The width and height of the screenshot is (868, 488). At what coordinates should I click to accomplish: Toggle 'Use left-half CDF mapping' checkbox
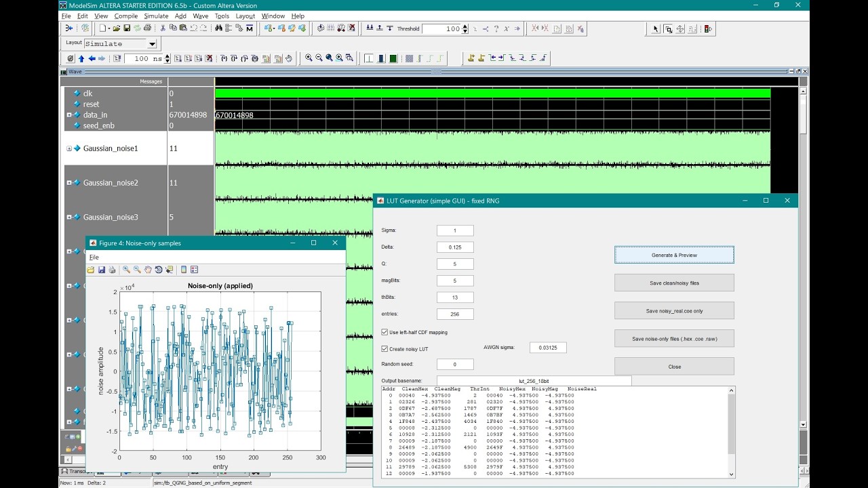point(384,332)
